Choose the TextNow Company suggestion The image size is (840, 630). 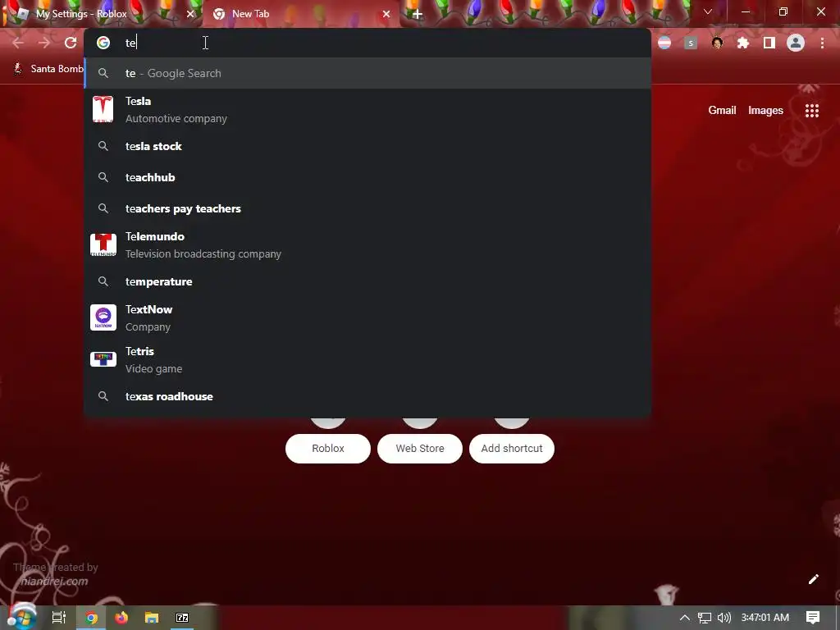pos(367,317)
